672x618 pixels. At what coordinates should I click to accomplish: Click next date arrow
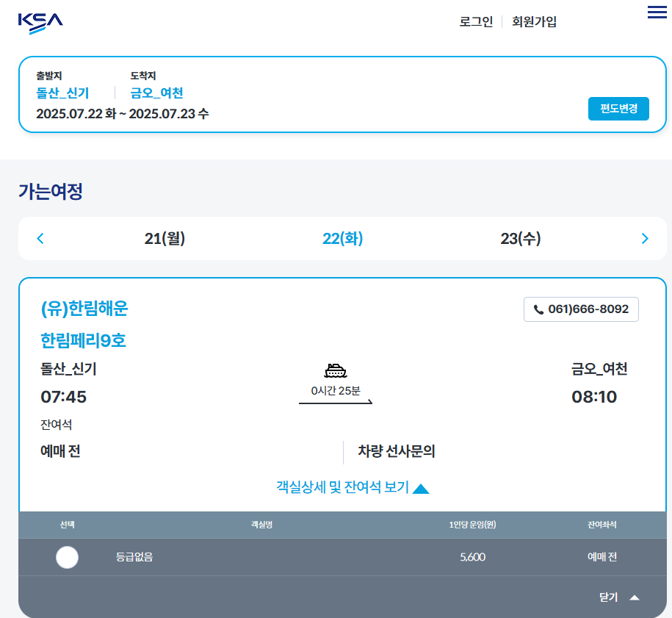pyautogui.click(x=645, y=238)
